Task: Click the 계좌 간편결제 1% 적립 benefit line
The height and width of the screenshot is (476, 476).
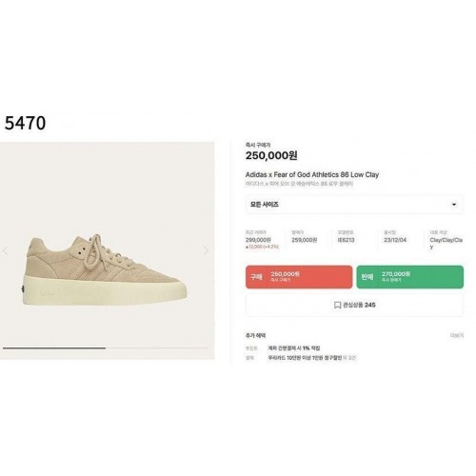Action: coord(294,348)
